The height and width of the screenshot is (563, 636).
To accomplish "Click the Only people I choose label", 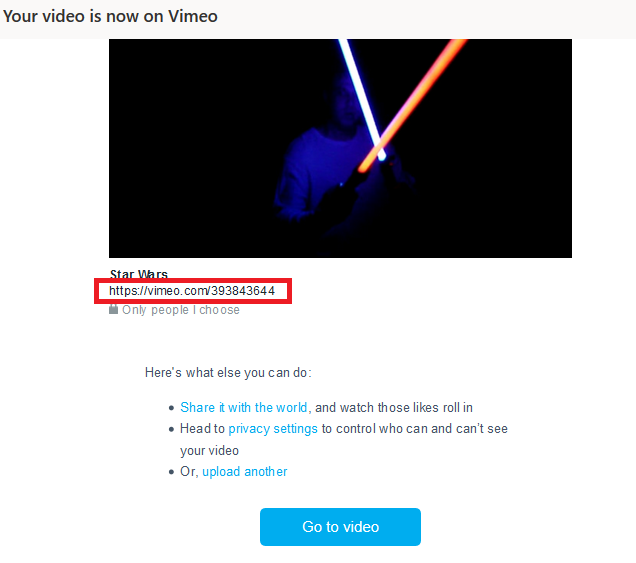I will click(181, 310).
